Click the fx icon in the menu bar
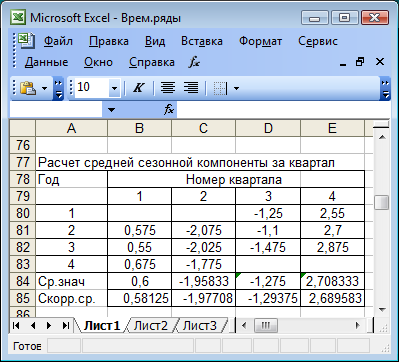Viewport: 399px width, 362px height. [194, 62]
